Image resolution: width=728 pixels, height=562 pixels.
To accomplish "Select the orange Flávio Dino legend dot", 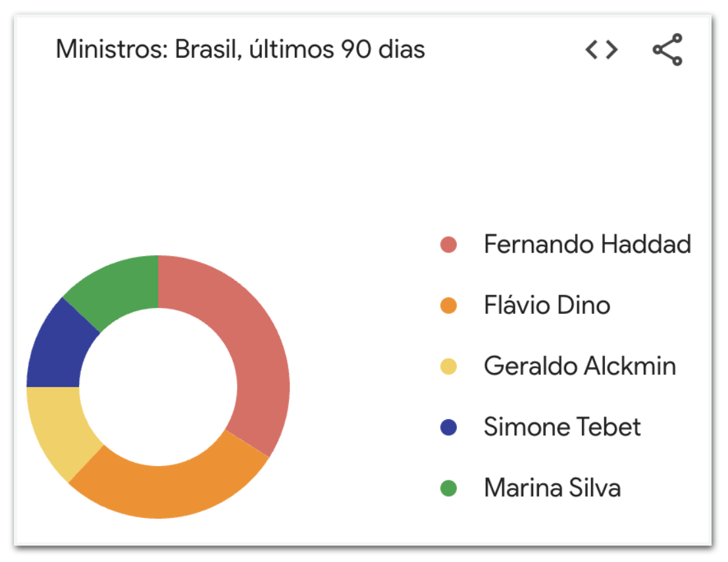I will (x=448, y=305).
